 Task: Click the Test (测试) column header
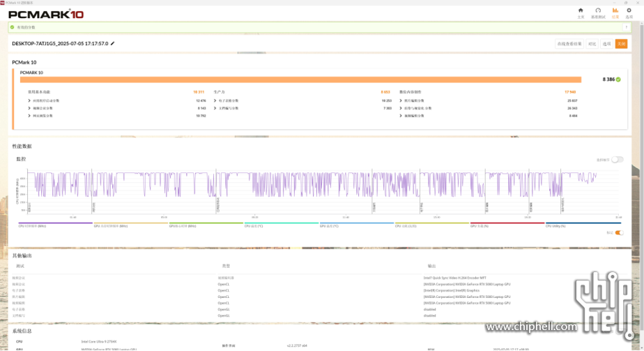pos(20,267)
